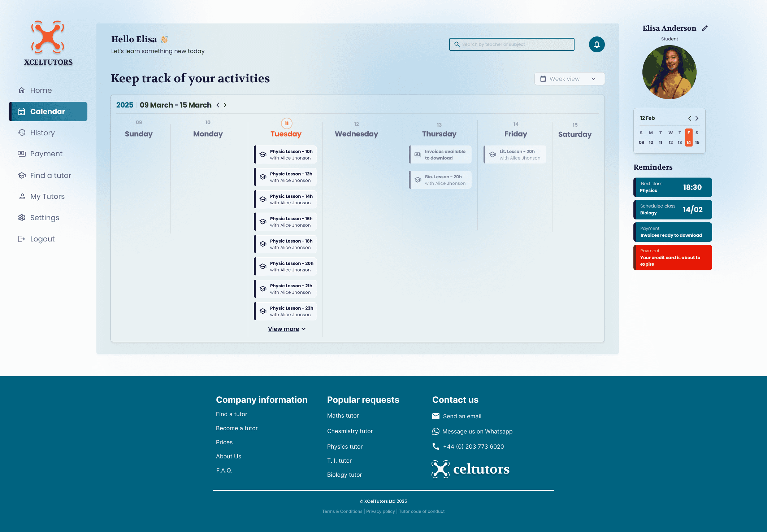This screenshot has height=532, width=767.
Task: Open History from the sidebar
Action: (42, 133)
